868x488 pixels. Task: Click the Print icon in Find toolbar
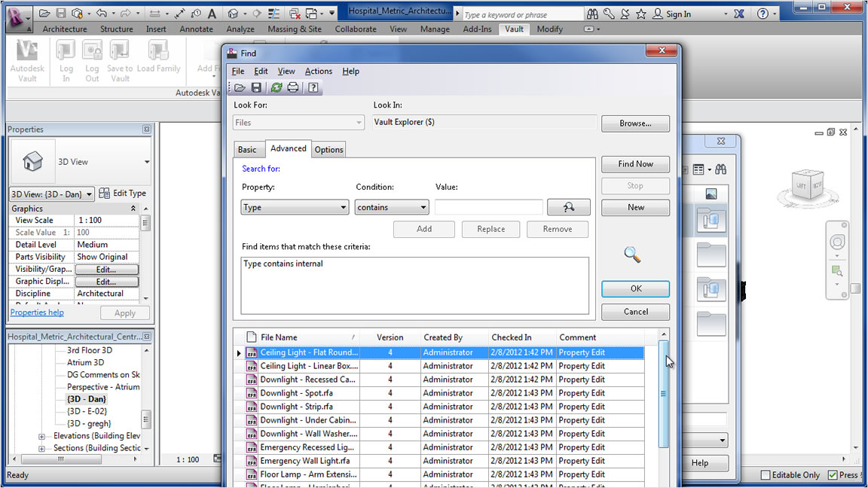(293, 87)
